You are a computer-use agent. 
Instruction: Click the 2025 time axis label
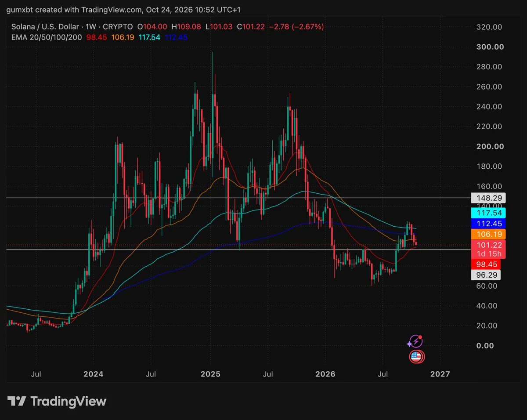click(x=209, y=374)
